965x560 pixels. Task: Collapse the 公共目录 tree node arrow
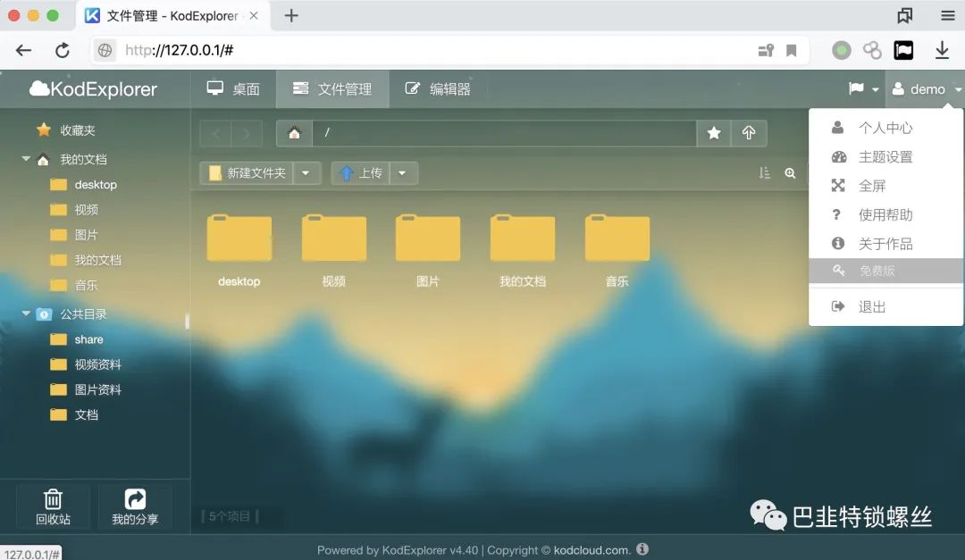[x=26, y=313]
